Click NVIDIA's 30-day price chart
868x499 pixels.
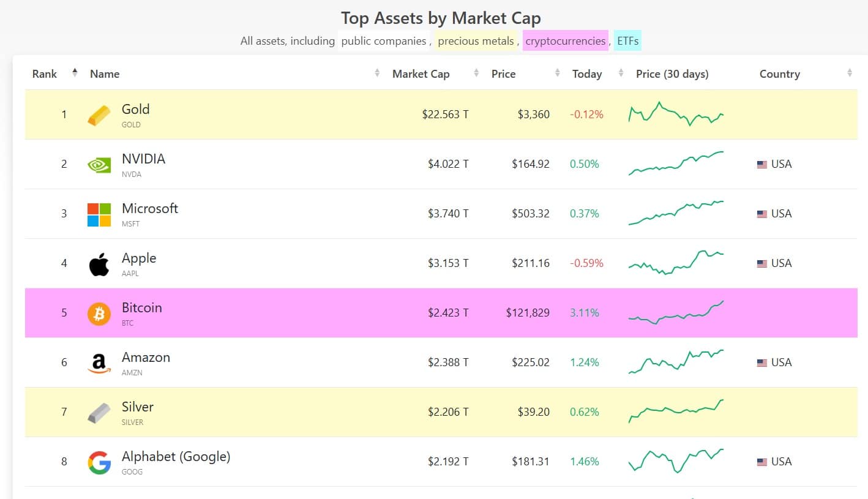click(x=676, y=163)
